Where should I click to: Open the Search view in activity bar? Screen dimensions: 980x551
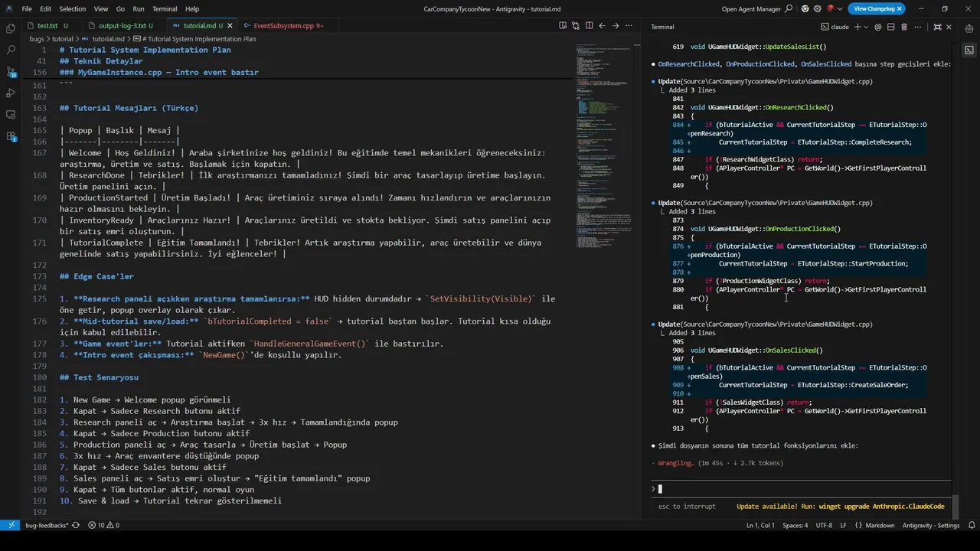(11, 50)
